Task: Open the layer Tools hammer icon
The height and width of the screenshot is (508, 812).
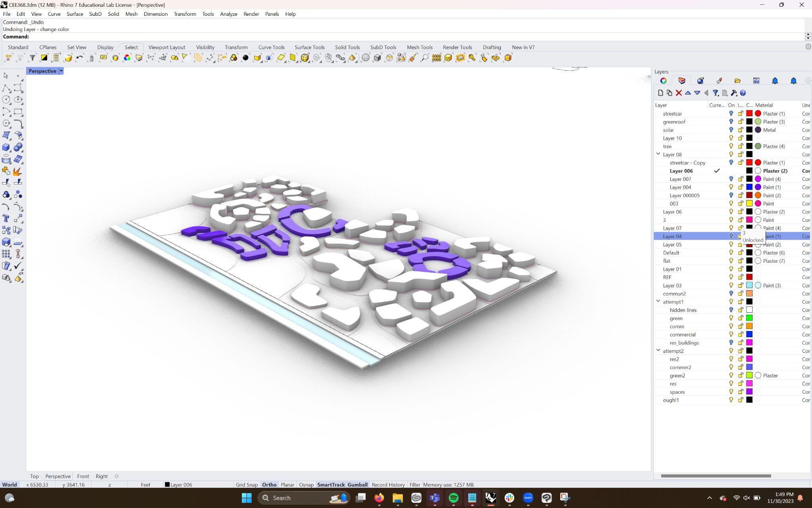Action: [x=733, y=93]
